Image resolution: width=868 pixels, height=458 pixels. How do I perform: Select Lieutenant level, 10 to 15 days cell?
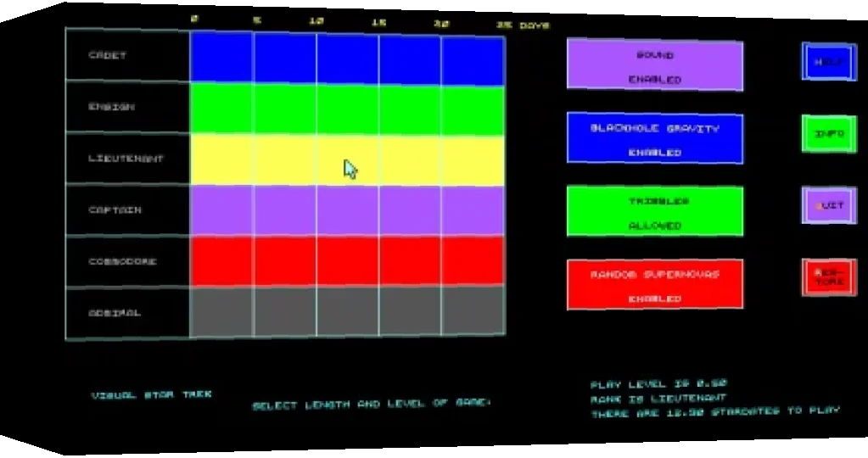(348, 159)
